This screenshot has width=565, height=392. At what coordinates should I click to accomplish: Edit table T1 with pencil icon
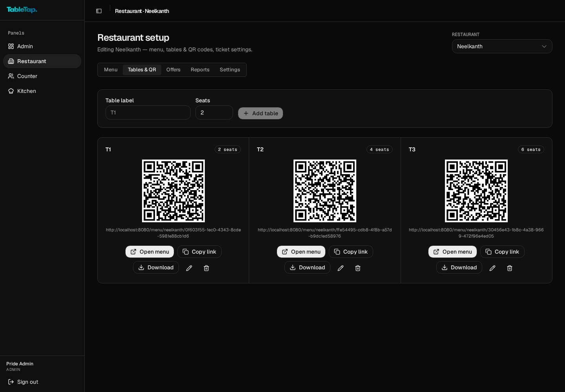(189, 268)
